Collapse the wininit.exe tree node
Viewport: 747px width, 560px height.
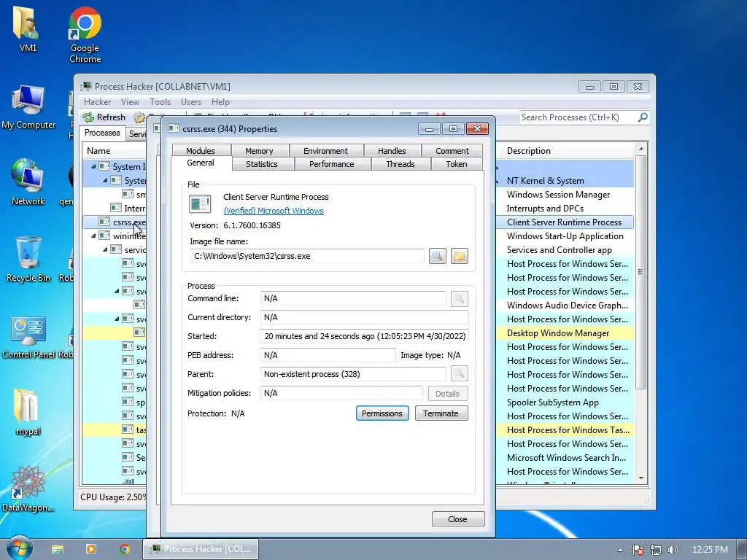click(93, 236)
